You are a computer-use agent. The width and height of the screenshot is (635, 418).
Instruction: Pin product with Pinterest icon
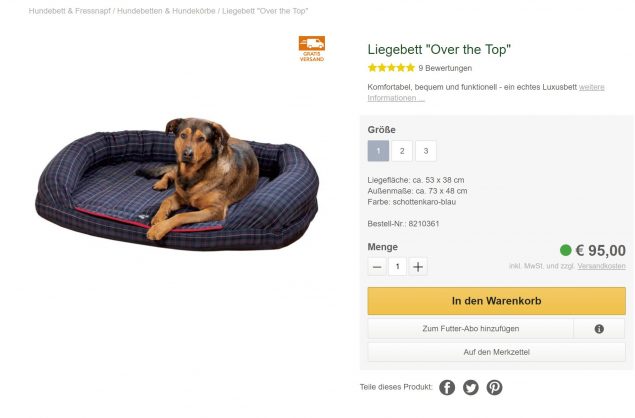(x=494, y=388)
